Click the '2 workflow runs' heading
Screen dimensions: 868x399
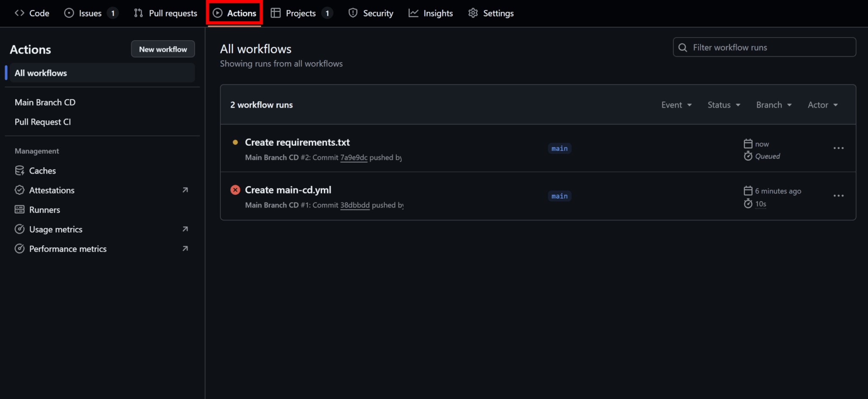[x=262, y=105]
